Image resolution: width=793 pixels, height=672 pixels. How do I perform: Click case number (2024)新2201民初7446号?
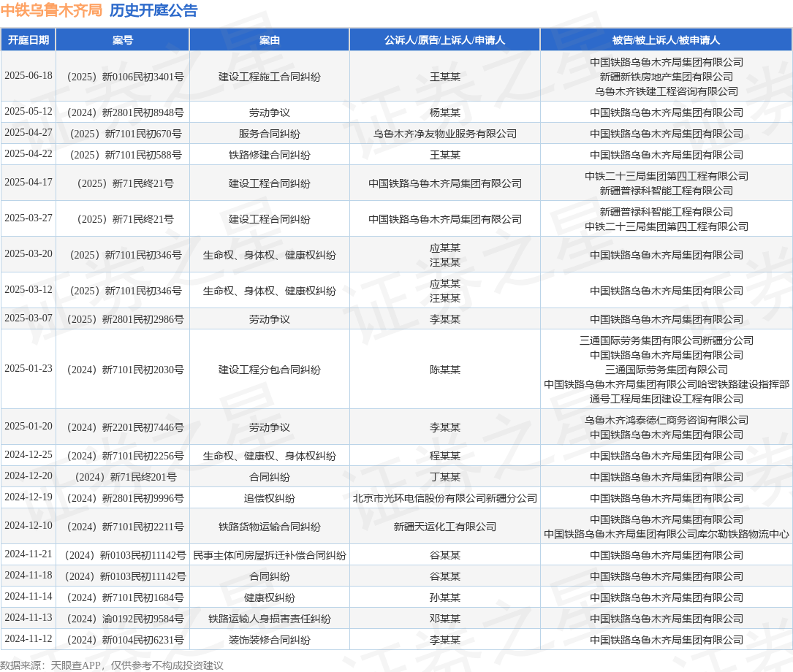pos(126,427)
